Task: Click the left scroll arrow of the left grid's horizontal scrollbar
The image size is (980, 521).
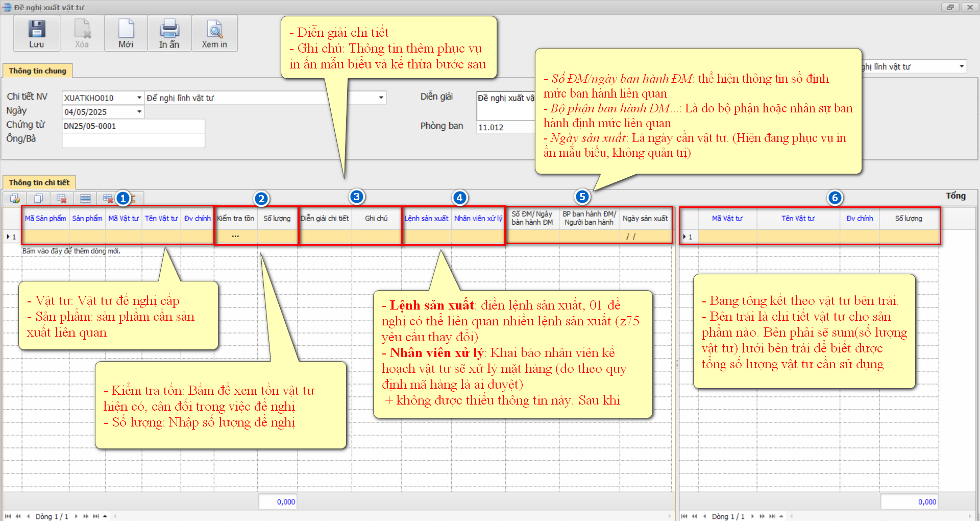Action: coord(115,516)
